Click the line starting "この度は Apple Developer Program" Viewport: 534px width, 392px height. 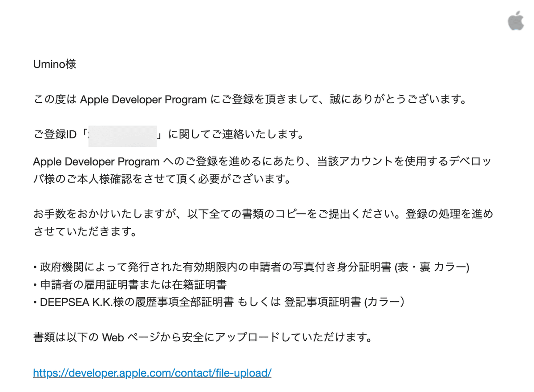coord(250,99)
